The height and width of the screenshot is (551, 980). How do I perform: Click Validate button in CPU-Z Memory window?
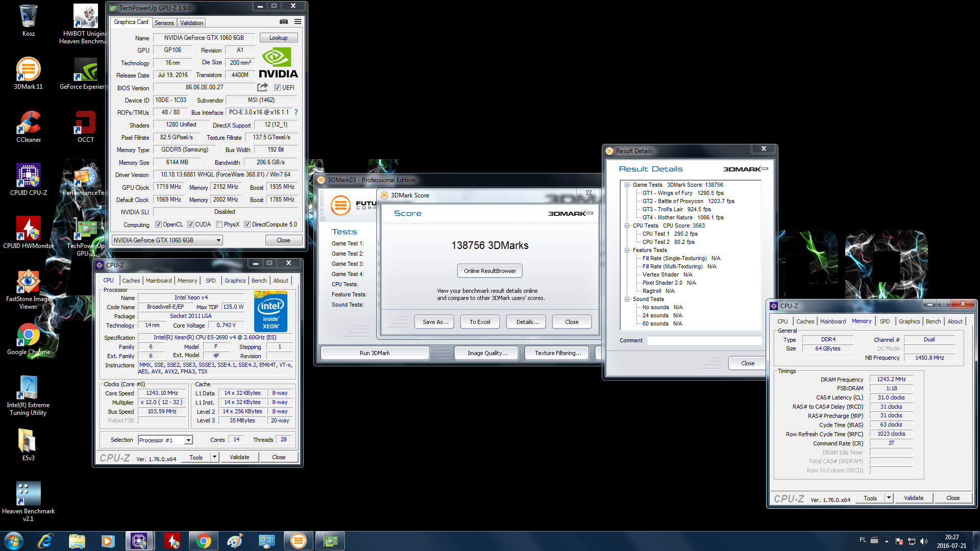pos(914,498)
